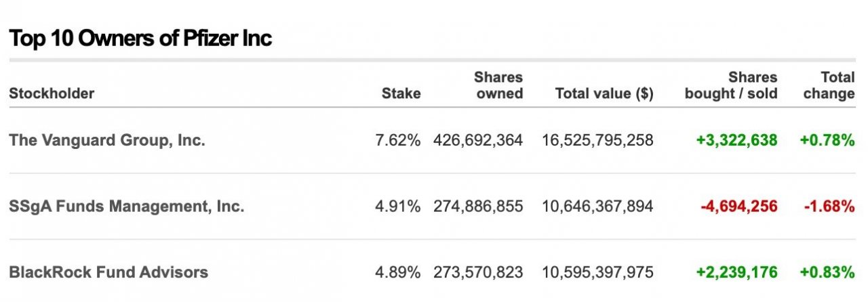
Task: Click the Top 10 Owners of Pfizer heading
Action: (140, 39)
